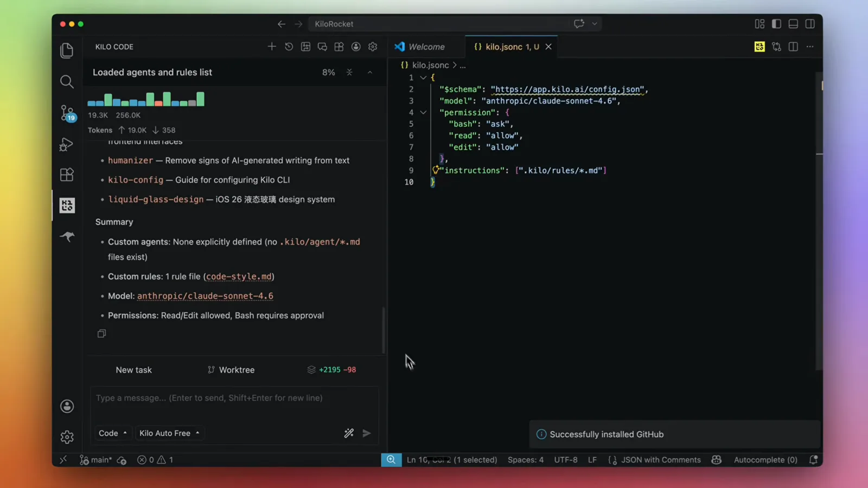
Task: Click the zoom magnifier in the status bar
Action: click(391, 460)
